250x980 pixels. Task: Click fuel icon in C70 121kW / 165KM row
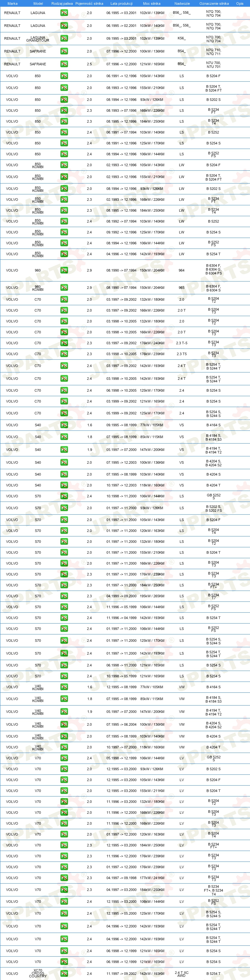tap(64, 401)
